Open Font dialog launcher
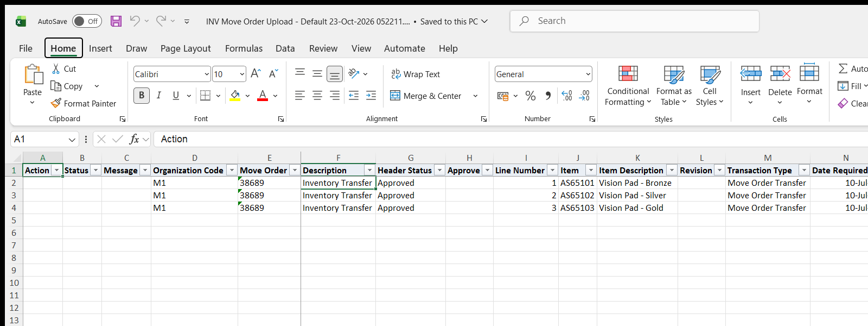The image size is (868, 326). point(281,119)
